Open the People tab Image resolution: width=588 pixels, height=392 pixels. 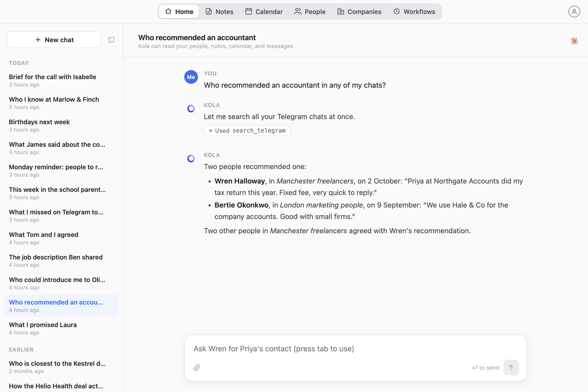(x=310, y=12)
